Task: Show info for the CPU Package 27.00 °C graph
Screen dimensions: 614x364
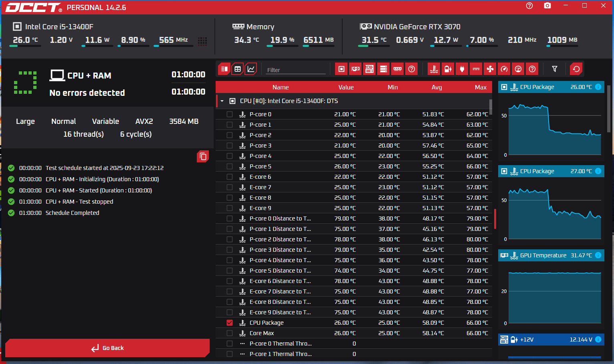Action: coord(598,171)
